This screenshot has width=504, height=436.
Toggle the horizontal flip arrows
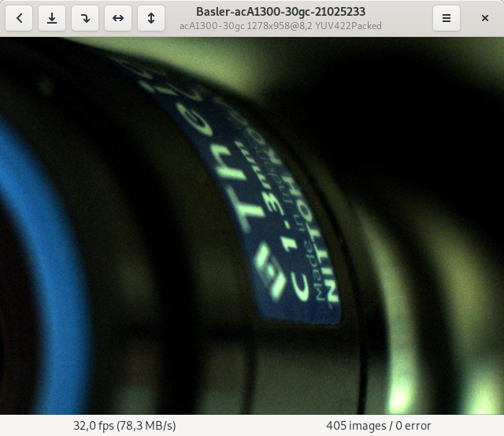coord(118,18)
